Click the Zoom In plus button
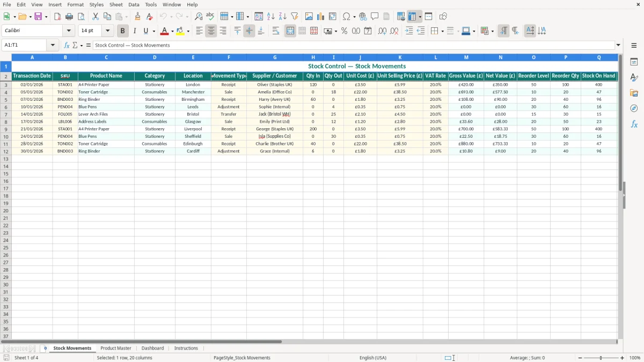Screen dimensions: 644x362 pos(623,358)
